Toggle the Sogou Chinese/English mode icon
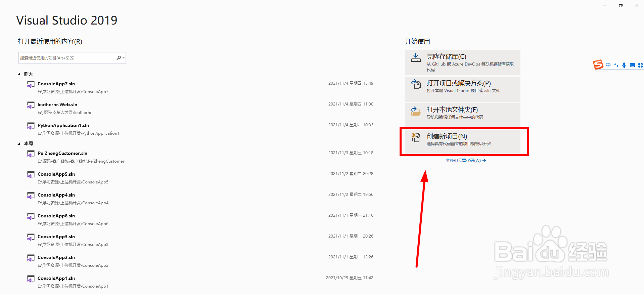Viewport: 644px width, 294px height. pos(608,65)
